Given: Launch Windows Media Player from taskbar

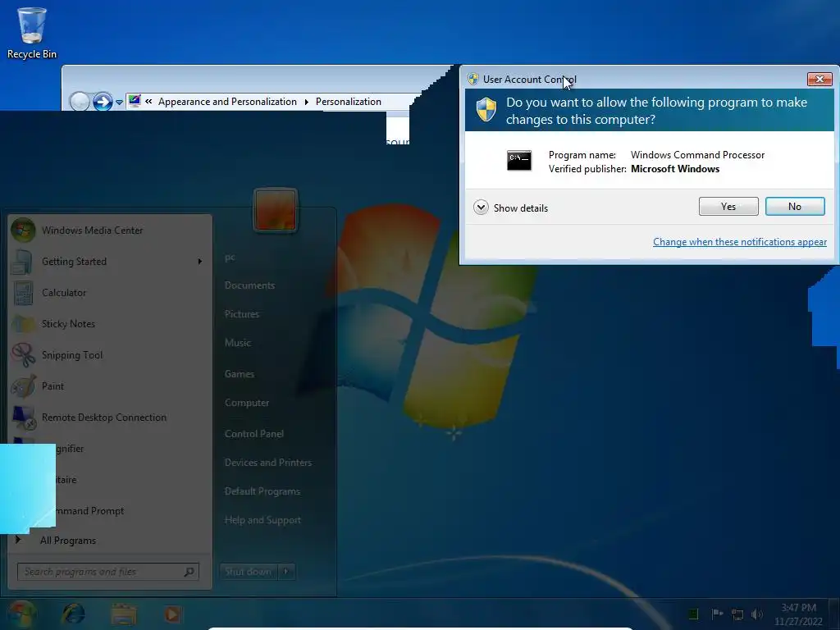Looking at the screenshot, I should click(172, 614).
